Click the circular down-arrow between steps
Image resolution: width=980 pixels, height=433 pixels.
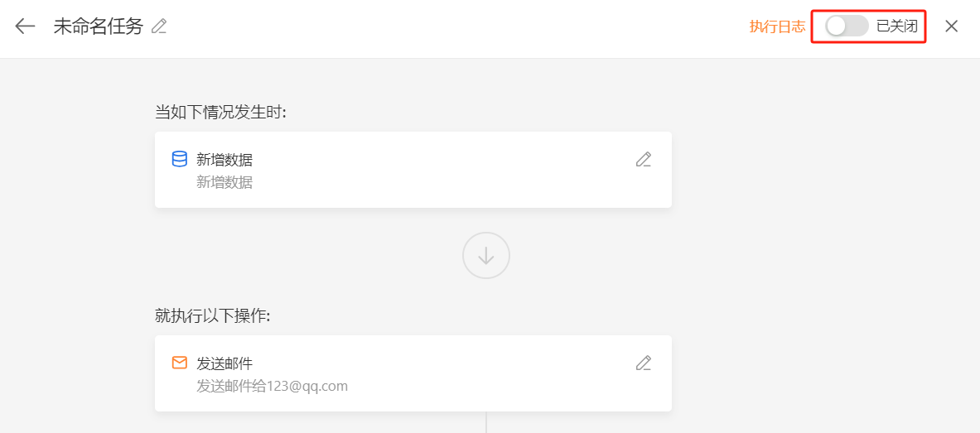(486, 256)
